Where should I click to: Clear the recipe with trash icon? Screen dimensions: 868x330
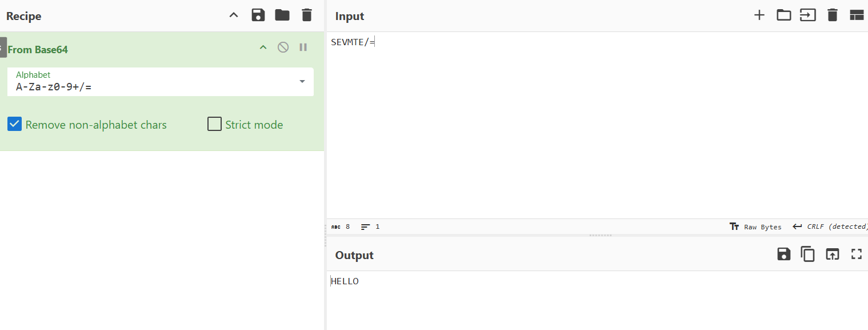pos(307,15)
